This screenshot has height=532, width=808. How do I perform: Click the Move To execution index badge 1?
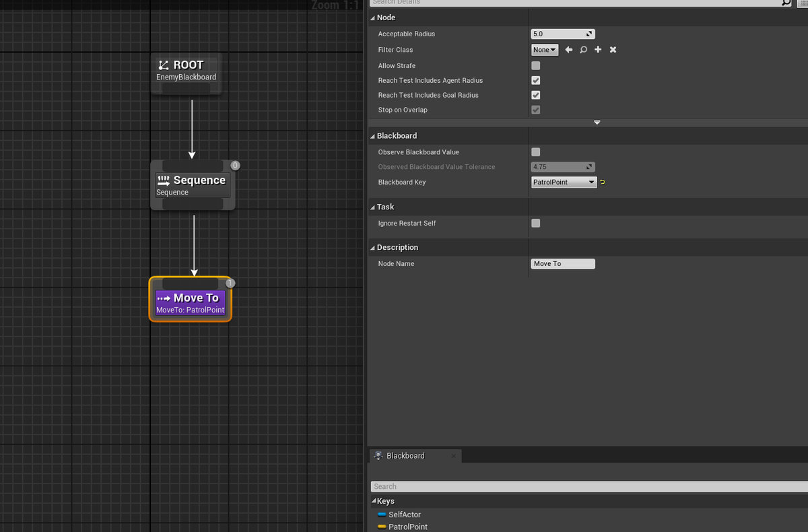click(230, 283)
